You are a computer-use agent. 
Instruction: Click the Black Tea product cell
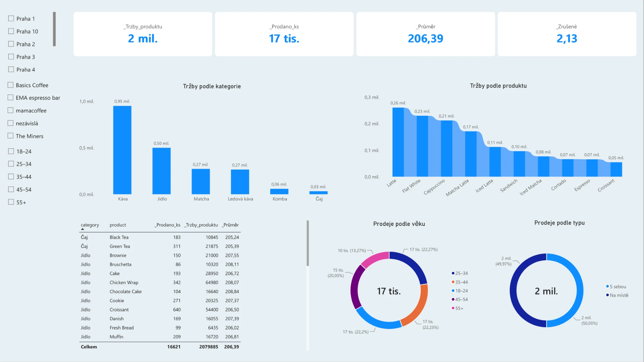click(119, 237)
